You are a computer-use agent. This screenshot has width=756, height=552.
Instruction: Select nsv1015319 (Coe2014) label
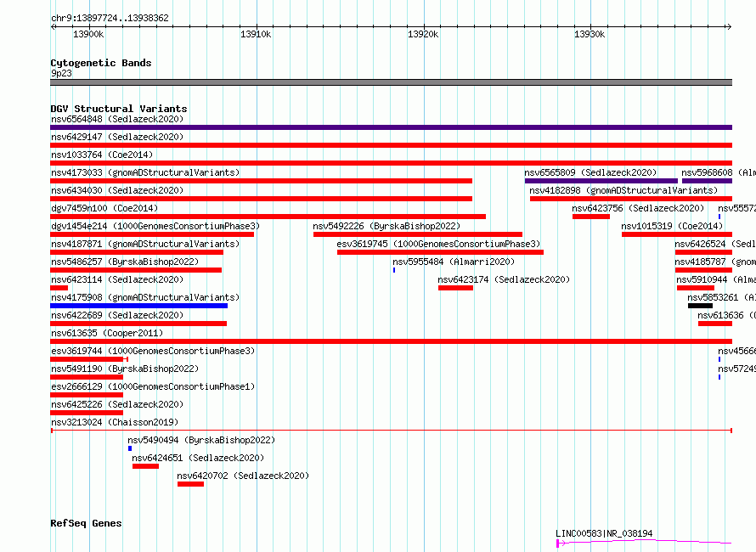(x=672, y=226)
